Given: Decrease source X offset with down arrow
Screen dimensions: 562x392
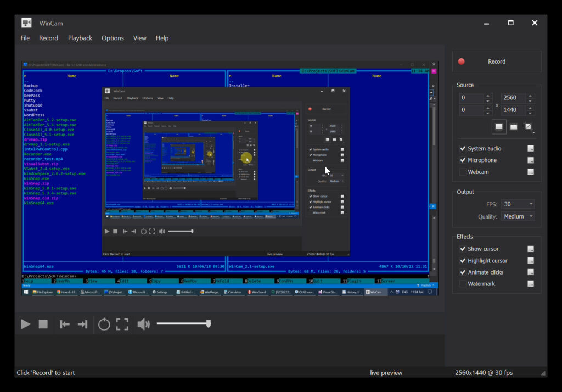Looking at the screenshot, I should coord(488,101).
